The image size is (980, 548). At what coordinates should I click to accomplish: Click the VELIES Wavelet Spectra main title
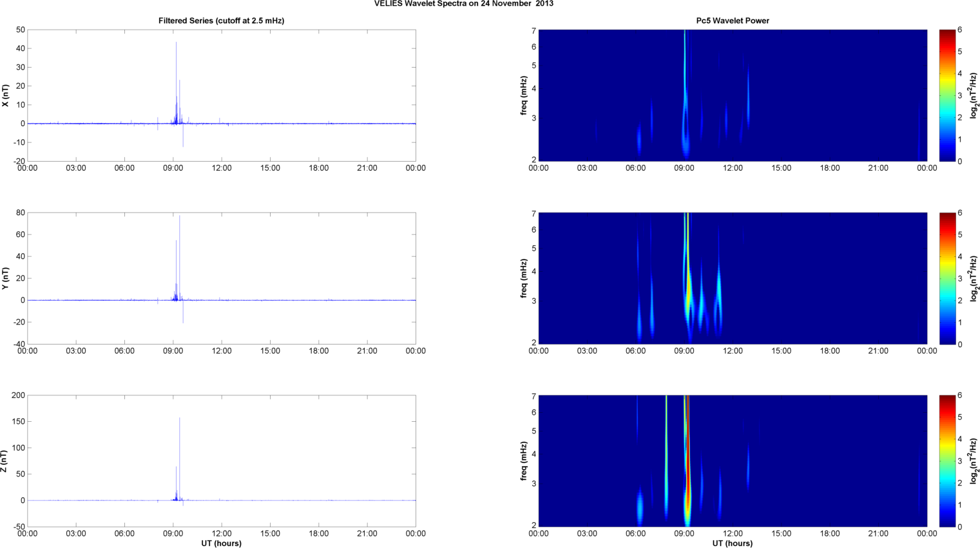(x=463, y=3)
